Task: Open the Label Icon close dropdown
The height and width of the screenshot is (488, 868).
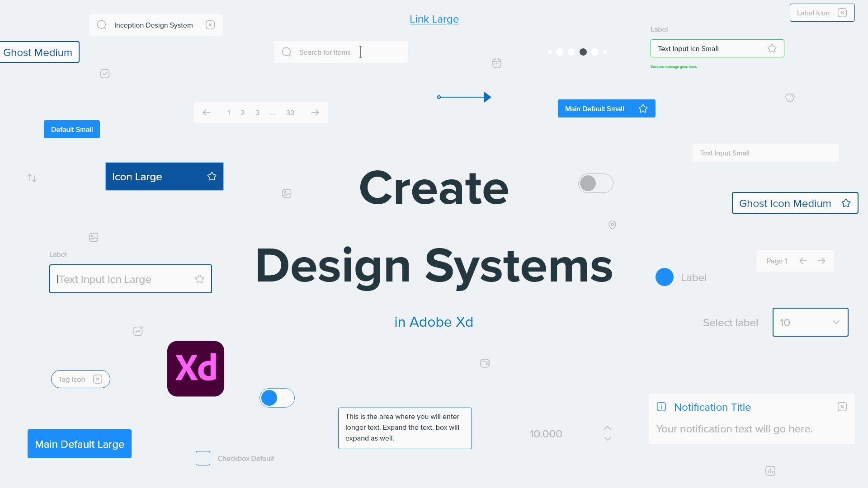Action: coord(842,13)
